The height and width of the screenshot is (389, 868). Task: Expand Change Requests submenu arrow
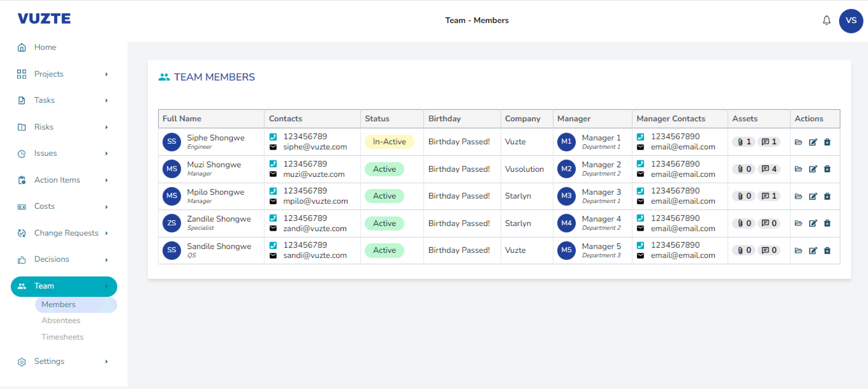click(x=106, y=233)
